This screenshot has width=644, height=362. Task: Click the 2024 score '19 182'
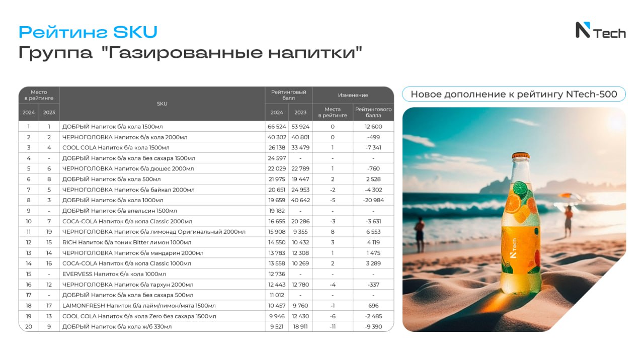[x=277, y=211]
